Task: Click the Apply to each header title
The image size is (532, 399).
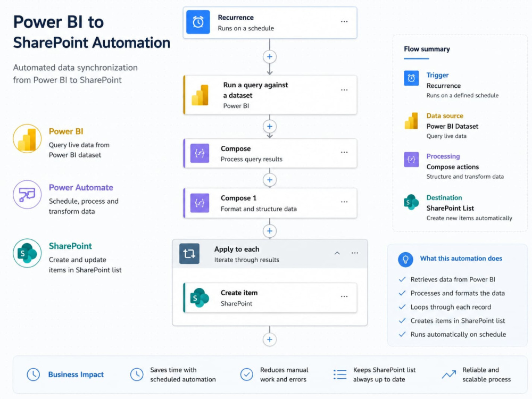Action: (237, 250)
